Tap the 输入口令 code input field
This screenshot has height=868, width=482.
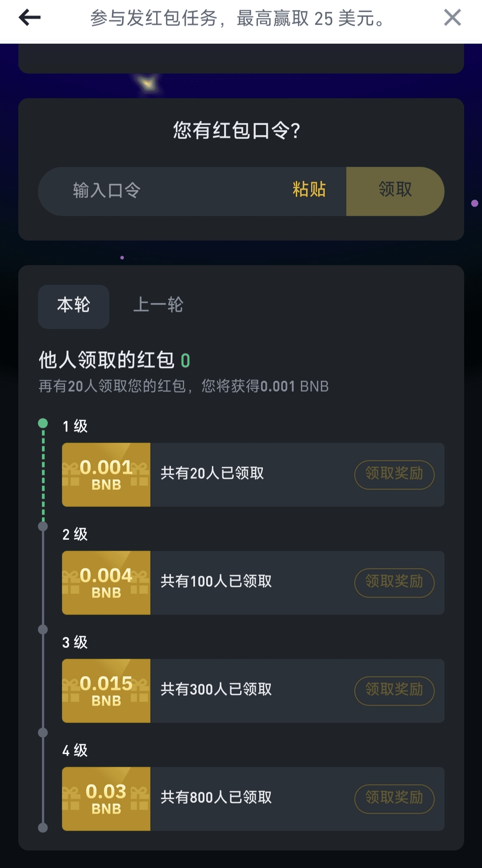[x=170, y=191]
